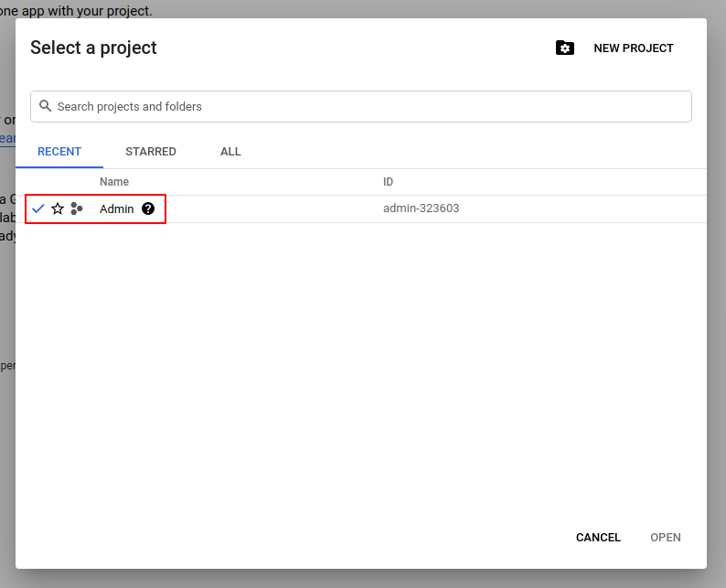Click the new project folder-gear icon
Viewport: 726px width, 588px height.
[x=565, y=48]
